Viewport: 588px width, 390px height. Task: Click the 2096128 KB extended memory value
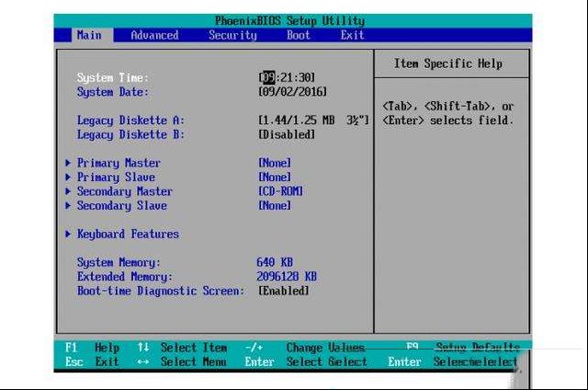[287, 276]
